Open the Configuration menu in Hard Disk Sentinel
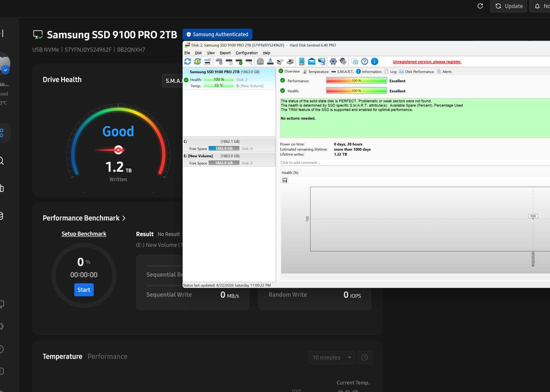This screenshot has height=392, width=550. tap(247, 53)
